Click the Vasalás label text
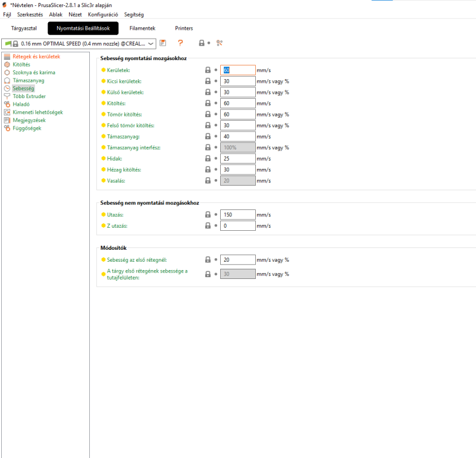Image resolution: width=476 pixels, height=458 pixels. click(116, 181)
